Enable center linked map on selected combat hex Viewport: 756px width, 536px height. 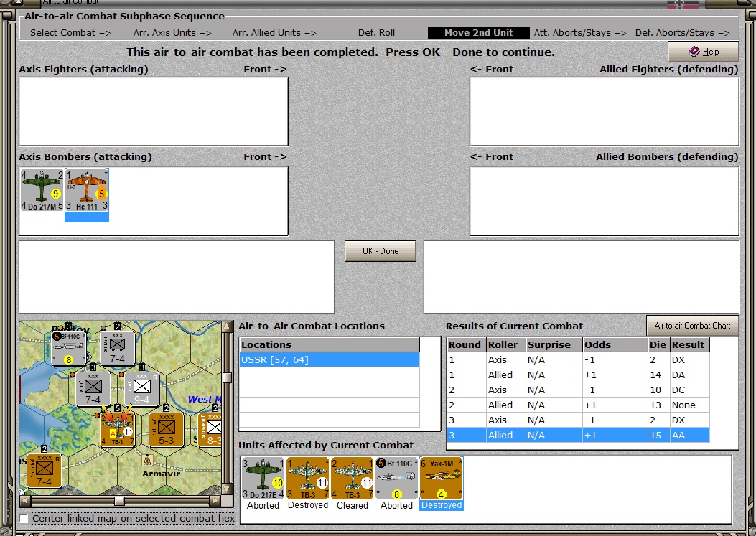[24, 519]
